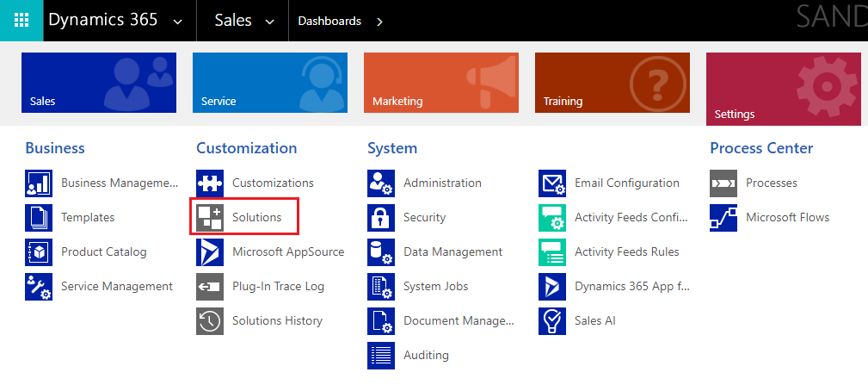The width and height of the screenshot is (868, 391).
Task: Click the Solutions puzzle icon
Action: pos(210,217)
